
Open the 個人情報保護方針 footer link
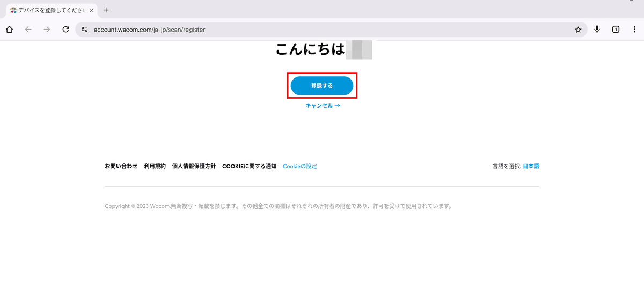[194, 167]
